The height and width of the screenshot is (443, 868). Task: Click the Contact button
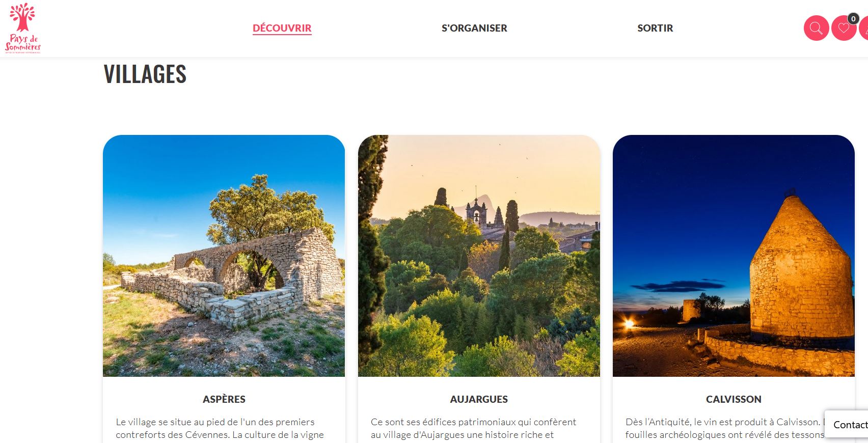click(847, 425)
